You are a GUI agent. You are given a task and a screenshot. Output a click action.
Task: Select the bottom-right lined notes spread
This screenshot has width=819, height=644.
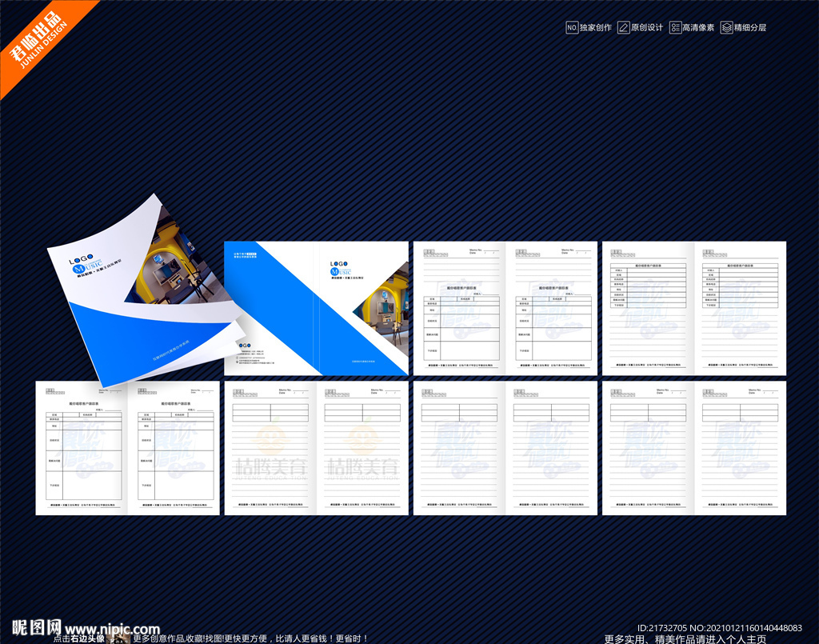(x=693, y=448)
